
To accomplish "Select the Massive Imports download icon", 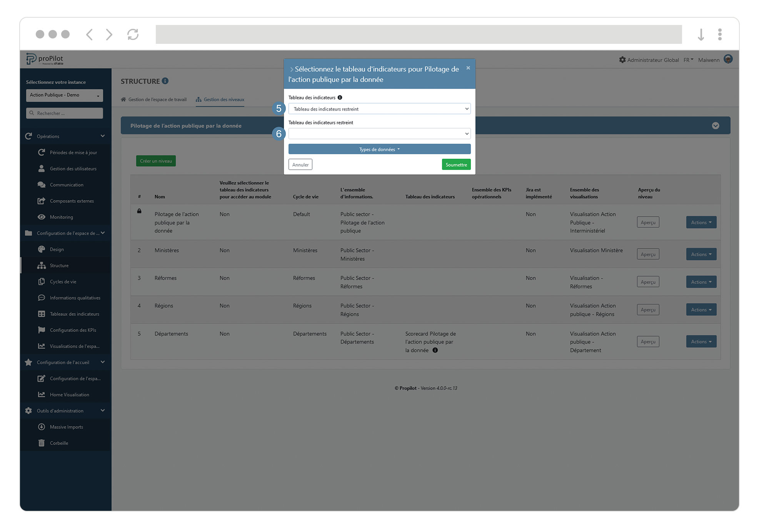I will tap(42, 427).
